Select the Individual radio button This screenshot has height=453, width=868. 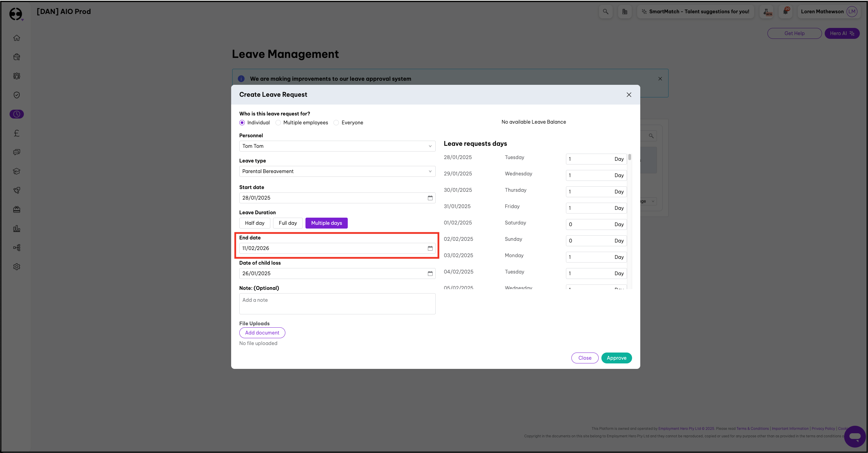pos(242,123)
